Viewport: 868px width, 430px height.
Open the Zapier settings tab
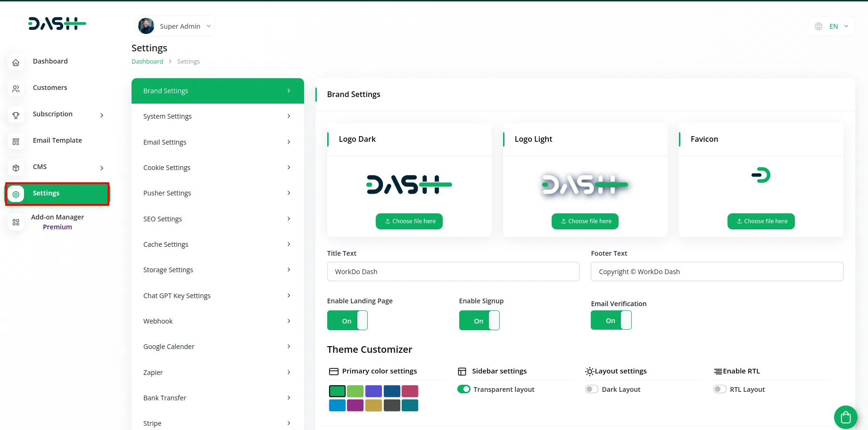pos(218,373)
